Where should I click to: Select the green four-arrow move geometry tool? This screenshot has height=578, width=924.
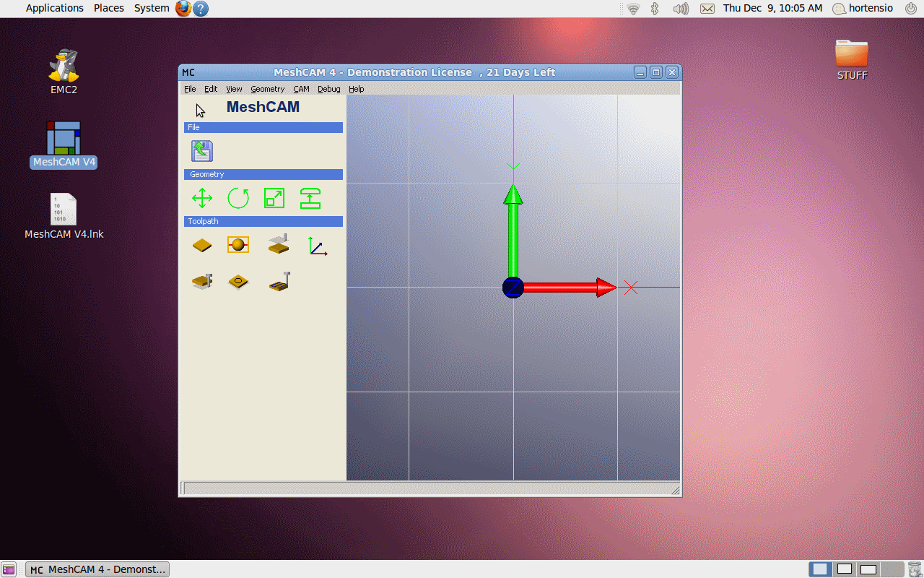tap(202, 198)
